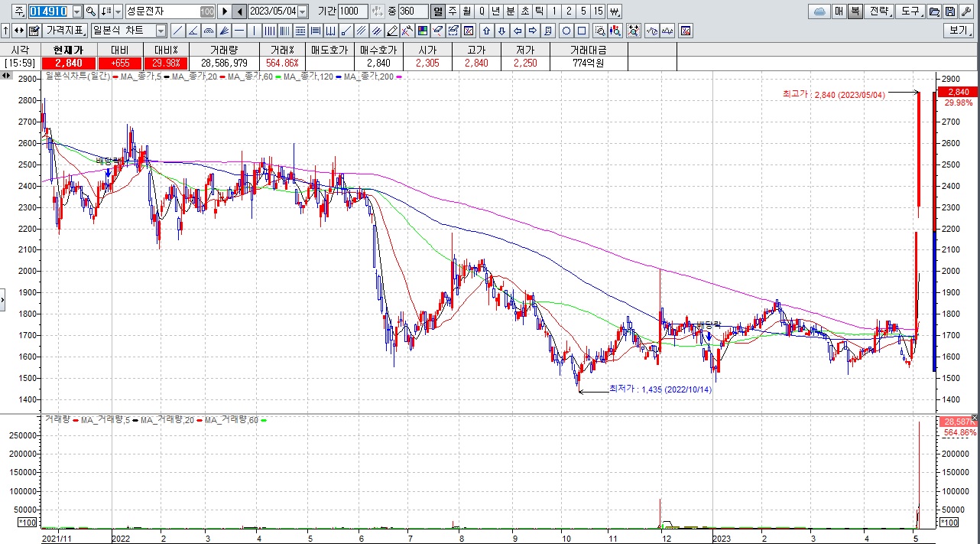Viewport: 980px width, 544px height.
Task: Click the stock search magnifier icon
Action: tap(90, 11)
